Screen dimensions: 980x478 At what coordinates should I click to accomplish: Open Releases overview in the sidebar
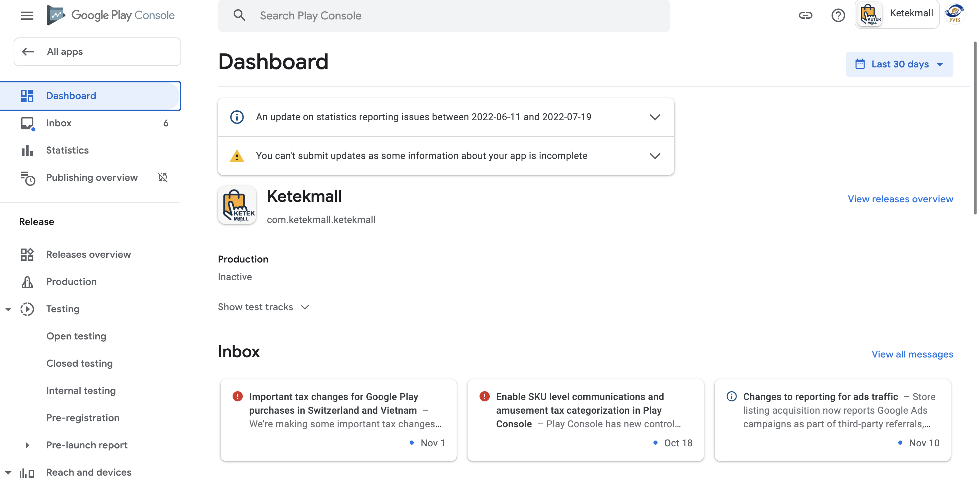(x=90, y=254)
